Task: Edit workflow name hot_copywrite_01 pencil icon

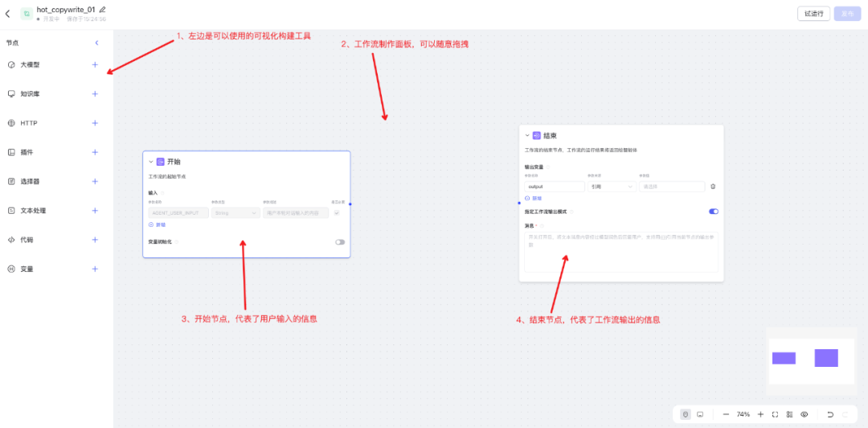Action: [102, 10]
